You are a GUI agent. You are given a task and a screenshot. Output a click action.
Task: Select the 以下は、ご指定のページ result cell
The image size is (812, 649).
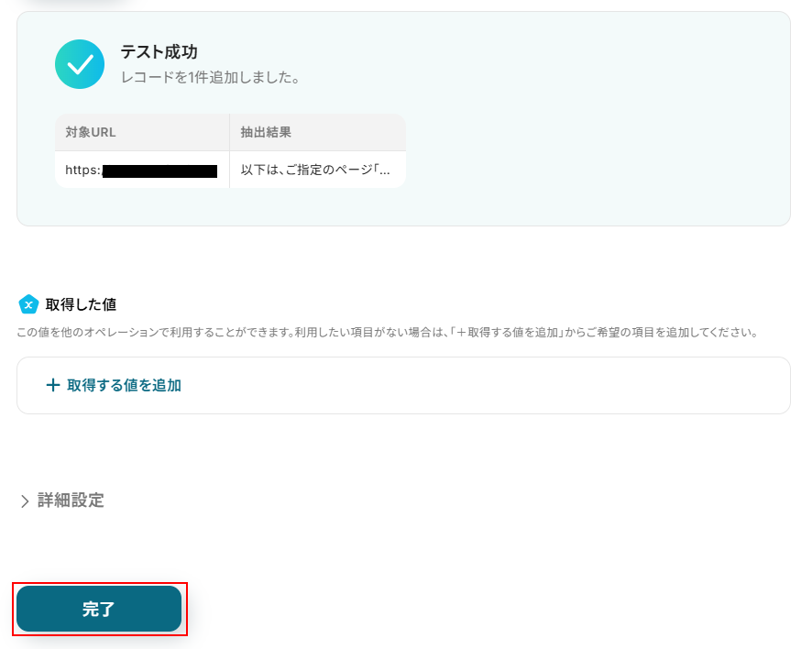(x=317, y=170)
